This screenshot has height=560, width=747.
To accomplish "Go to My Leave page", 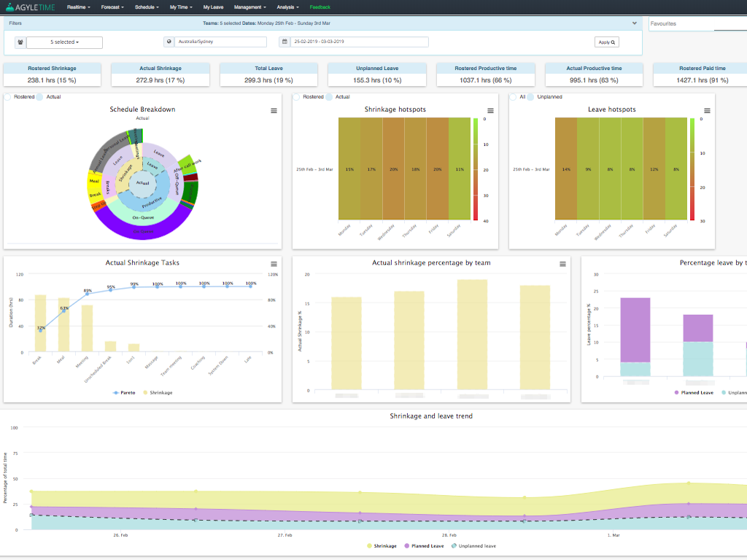I will tap(213, 7).
